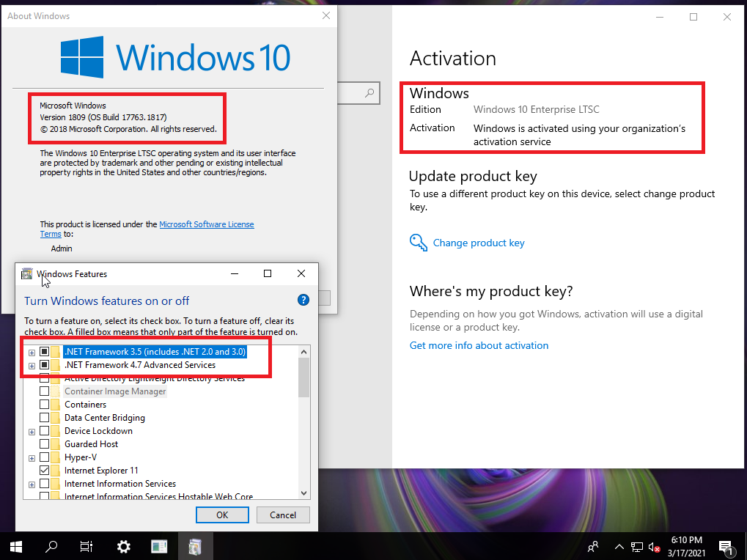Click the Windows 10 Enterprise LTSC edition value
Image resolution: width=747 pixels, height=560 pixels.
(537, 109)
